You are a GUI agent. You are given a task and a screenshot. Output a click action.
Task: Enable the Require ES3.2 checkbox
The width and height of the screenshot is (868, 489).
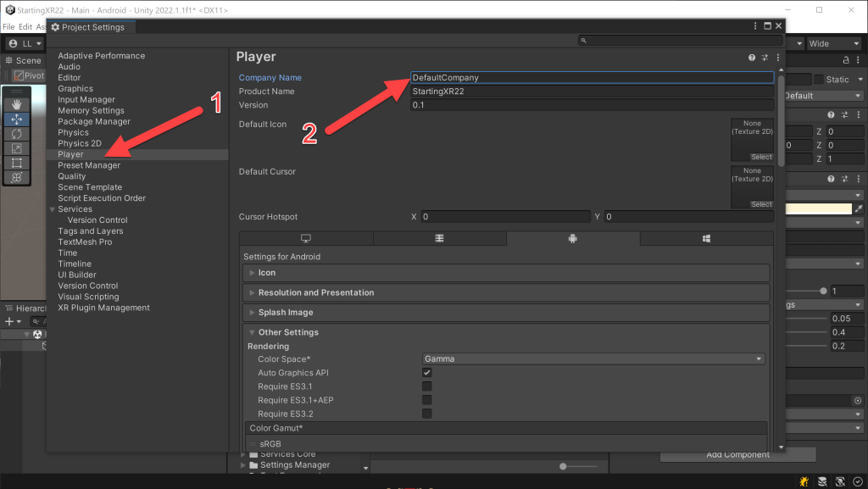coord(427,414)
